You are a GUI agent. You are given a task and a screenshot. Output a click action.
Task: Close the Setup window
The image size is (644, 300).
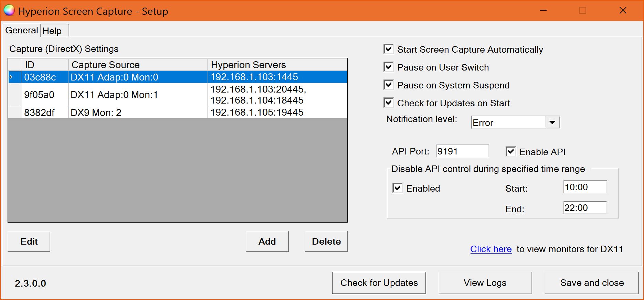coord(623,10)
